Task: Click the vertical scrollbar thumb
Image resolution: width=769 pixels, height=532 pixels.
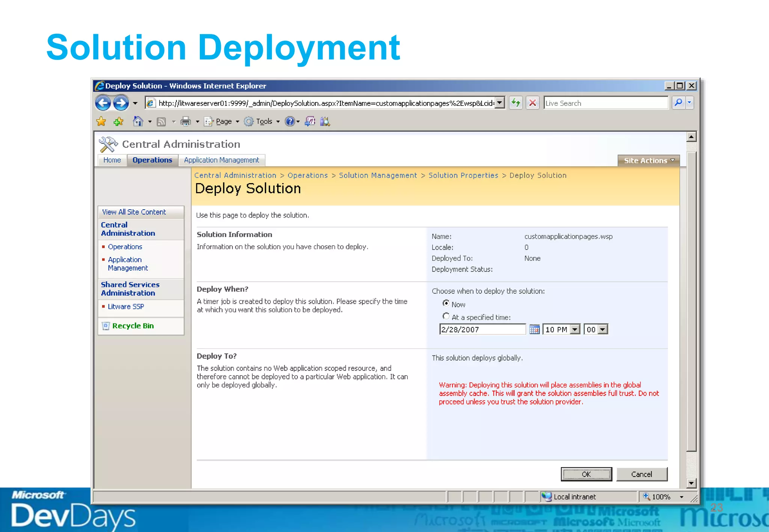Action: 691,301
